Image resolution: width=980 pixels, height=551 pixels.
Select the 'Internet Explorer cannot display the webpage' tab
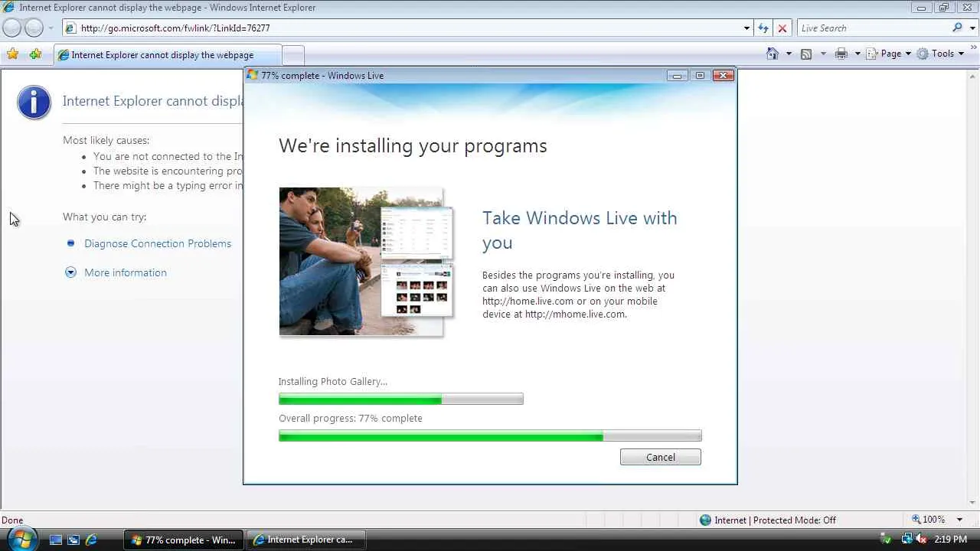[x=167, y=55]
